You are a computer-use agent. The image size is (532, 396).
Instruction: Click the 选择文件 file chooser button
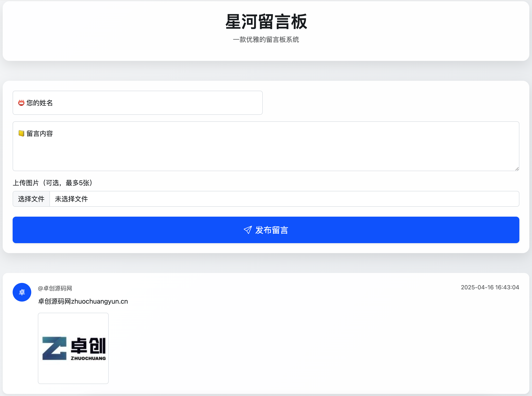[x=31, y=199]
